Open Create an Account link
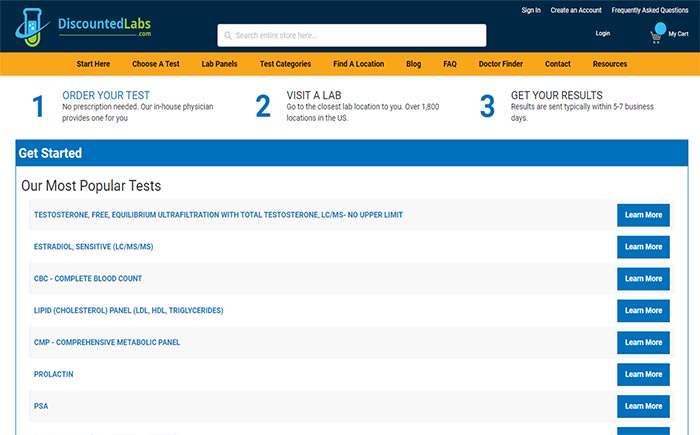700x435 pixels. (576, 10)
